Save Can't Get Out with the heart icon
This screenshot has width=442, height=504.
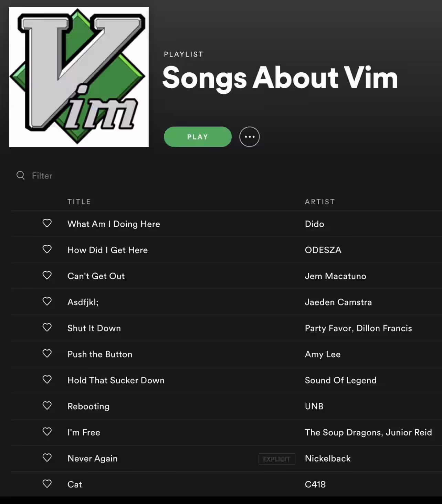point(47,275)
